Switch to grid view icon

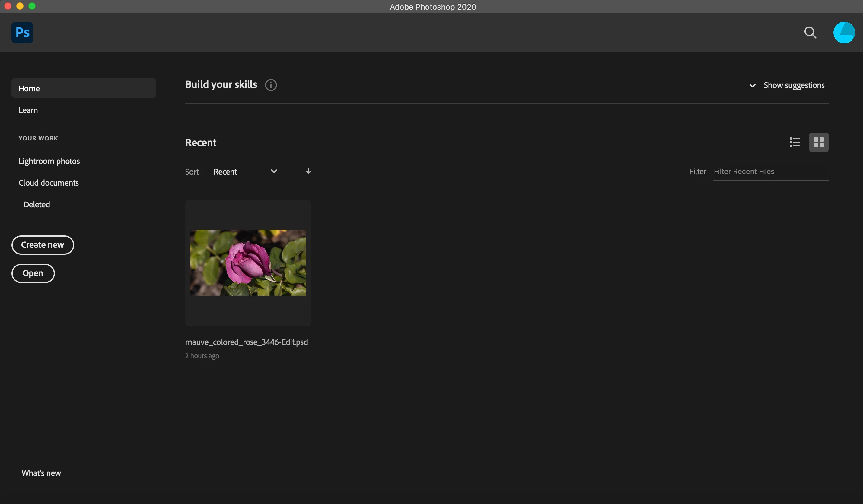point(818,142)
